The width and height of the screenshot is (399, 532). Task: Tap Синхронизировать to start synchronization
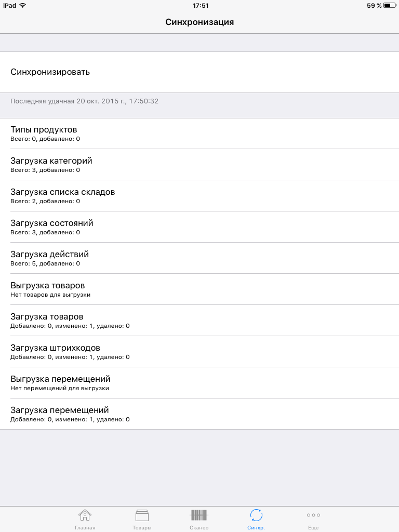pyautogui.click(x=50, y=72)
